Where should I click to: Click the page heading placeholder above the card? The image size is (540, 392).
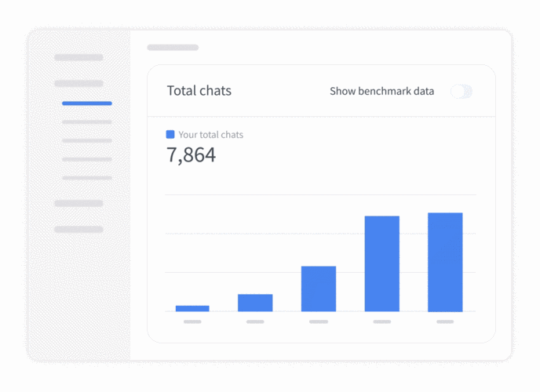point(173,48)
